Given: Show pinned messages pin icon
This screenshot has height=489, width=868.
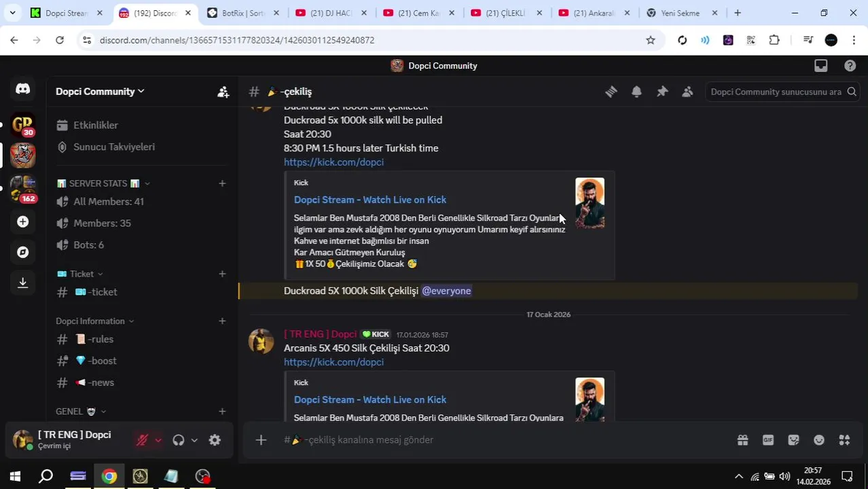Looking at the screenshot, I should pos(662,92).
